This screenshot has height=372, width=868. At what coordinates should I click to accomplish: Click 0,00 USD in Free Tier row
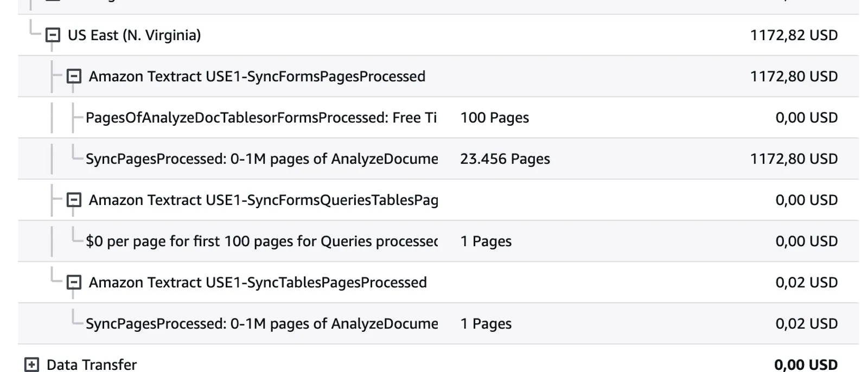(x=807, y=118)
